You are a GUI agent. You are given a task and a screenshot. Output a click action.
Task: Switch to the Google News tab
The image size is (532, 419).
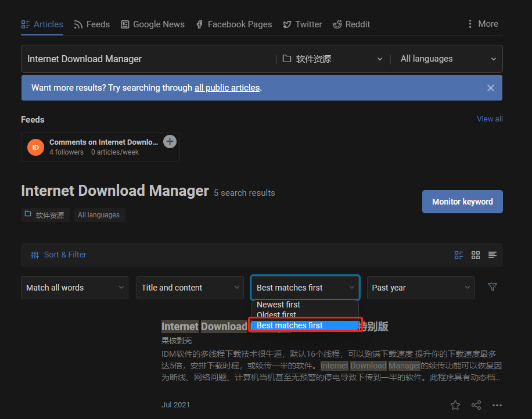click(153, 24)
